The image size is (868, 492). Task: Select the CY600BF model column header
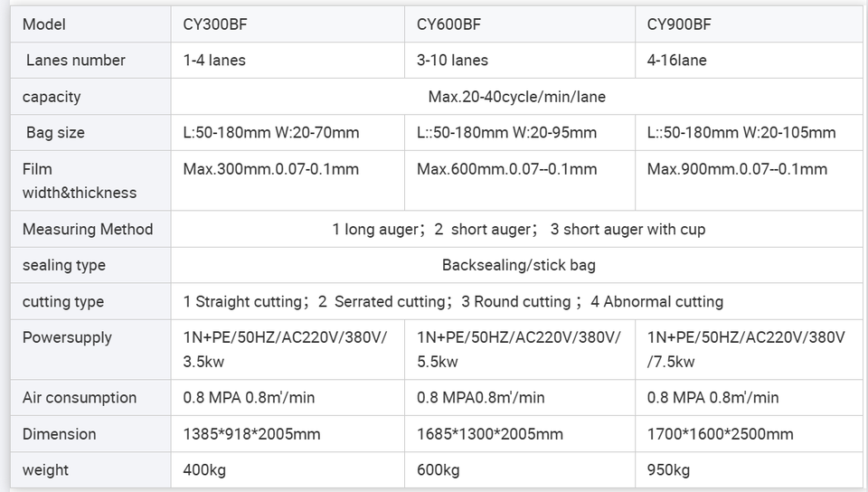click(x=448, y=24)
